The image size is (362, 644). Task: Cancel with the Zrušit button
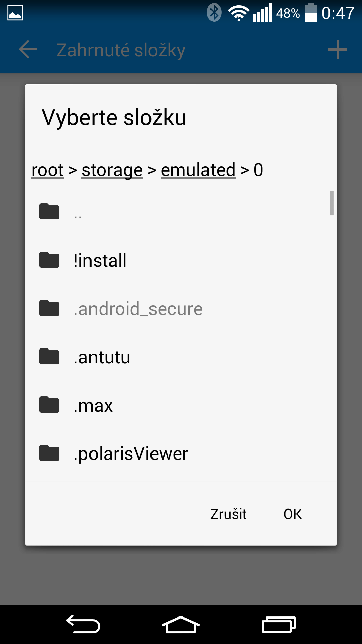pyautogui.click(x=228, y=514)
